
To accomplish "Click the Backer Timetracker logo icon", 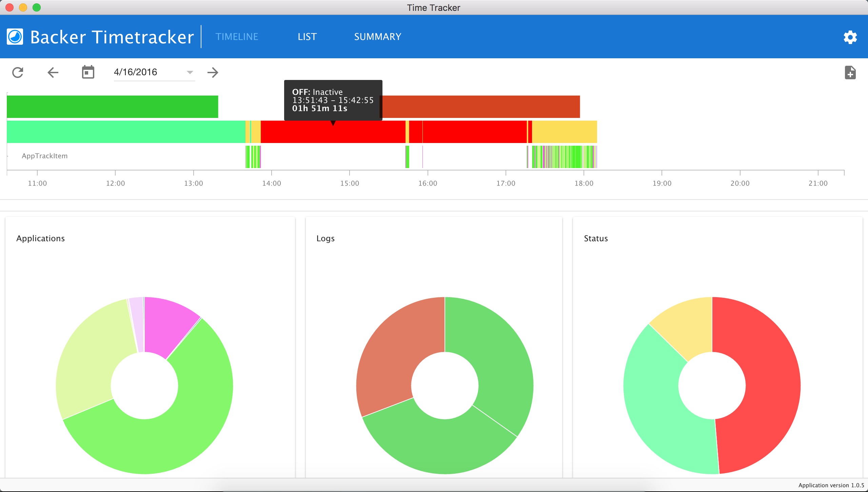I will (x=15, y=37).
